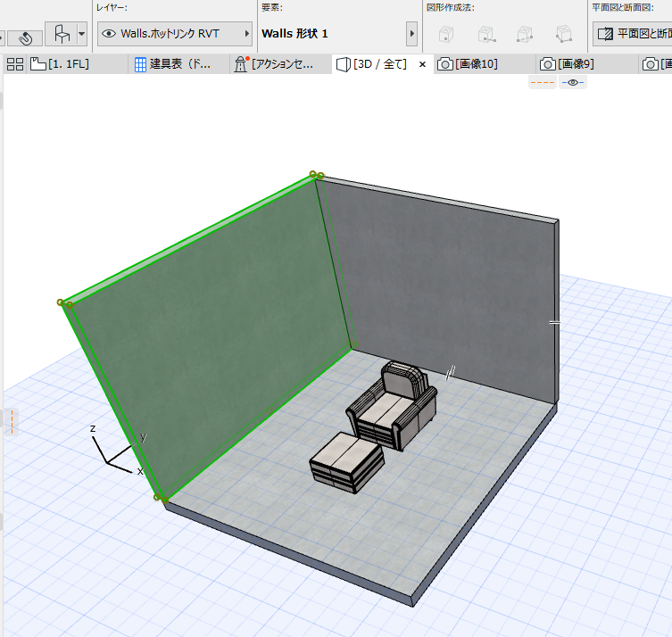Close the 3D / 全て tab
This screenshot has height=637, width=672.
click(x=423, y=64)
